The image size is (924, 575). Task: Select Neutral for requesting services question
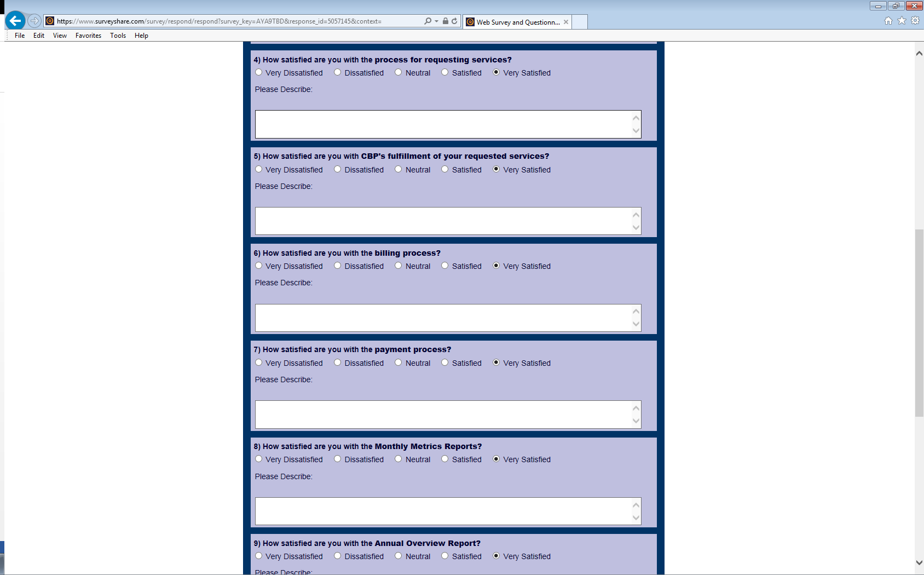[399, 72]
